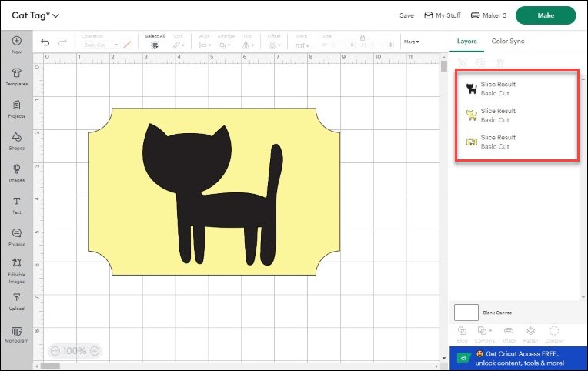Click the zoom out minus button

(x=55, y=351)
